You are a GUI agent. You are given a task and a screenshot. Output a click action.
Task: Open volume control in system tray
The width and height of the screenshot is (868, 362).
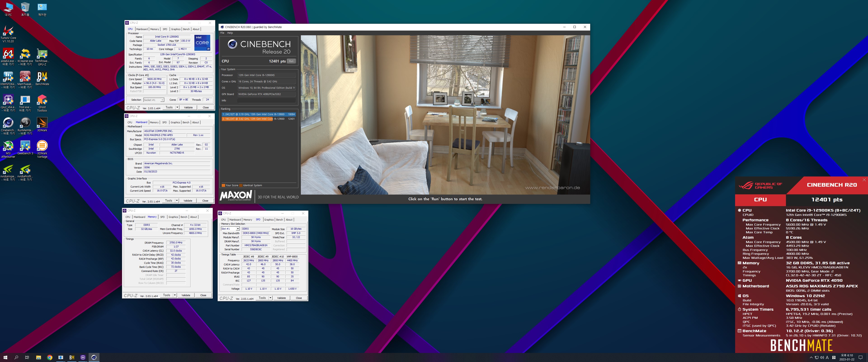pyautogui.click(x=822, y=357)
